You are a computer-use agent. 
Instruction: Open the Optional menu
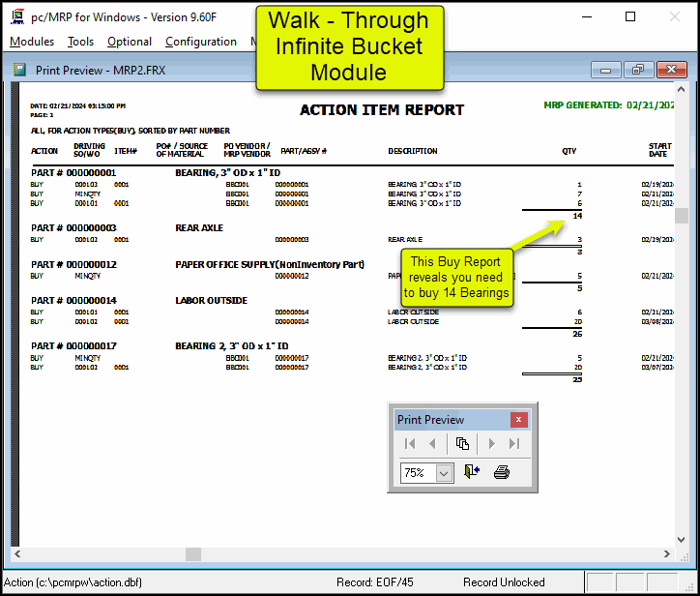129,42
